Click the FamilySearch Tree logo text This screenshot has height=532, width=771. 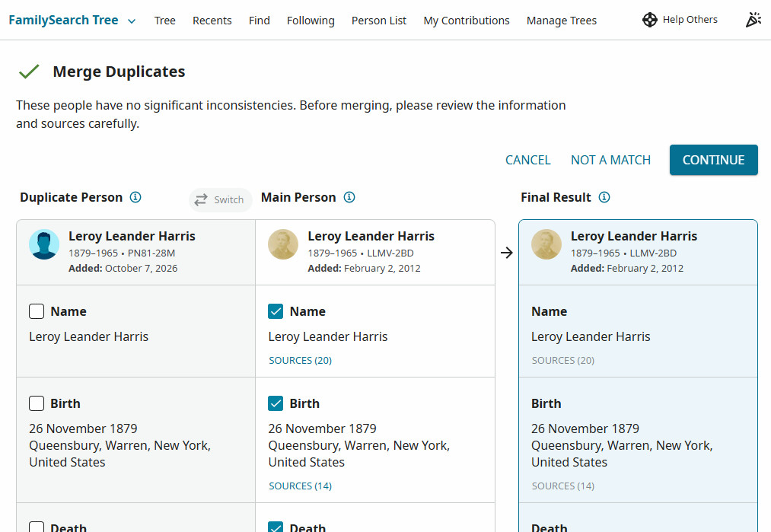click(63, 20)
